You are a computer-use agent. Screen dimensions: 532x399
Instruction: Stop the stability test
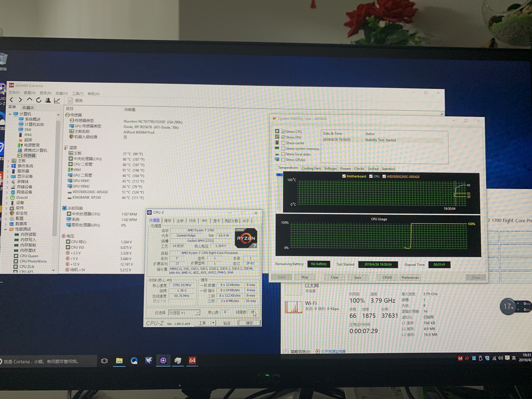coord(305,277)
